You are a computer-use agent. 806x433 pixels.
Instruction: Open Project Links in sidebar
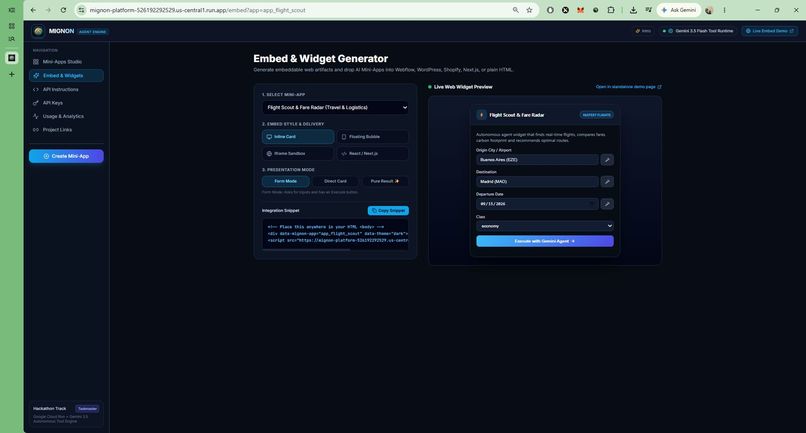tap(66, 130)
